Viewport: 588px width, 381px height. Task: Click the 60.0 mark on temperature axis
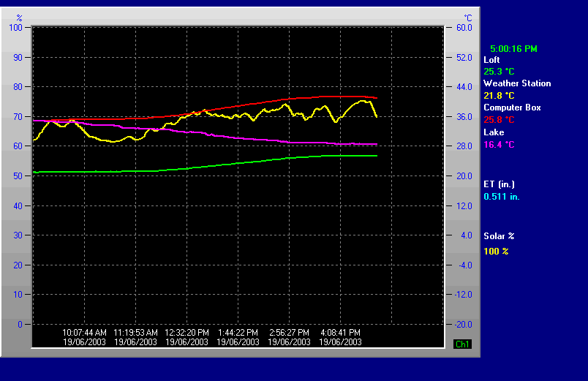pos(464,28)
